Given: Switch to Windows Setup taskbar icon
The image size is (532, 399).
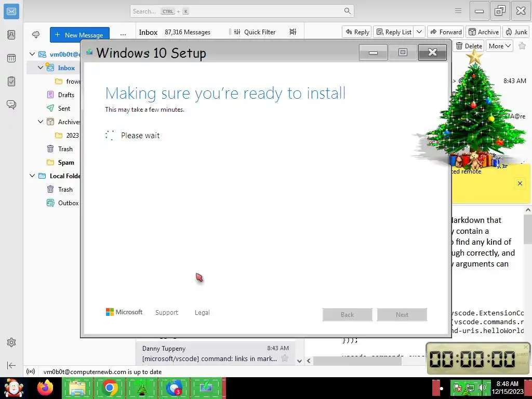Looking at the screenshot, I should pyautogui.click(x=206, y=388).
